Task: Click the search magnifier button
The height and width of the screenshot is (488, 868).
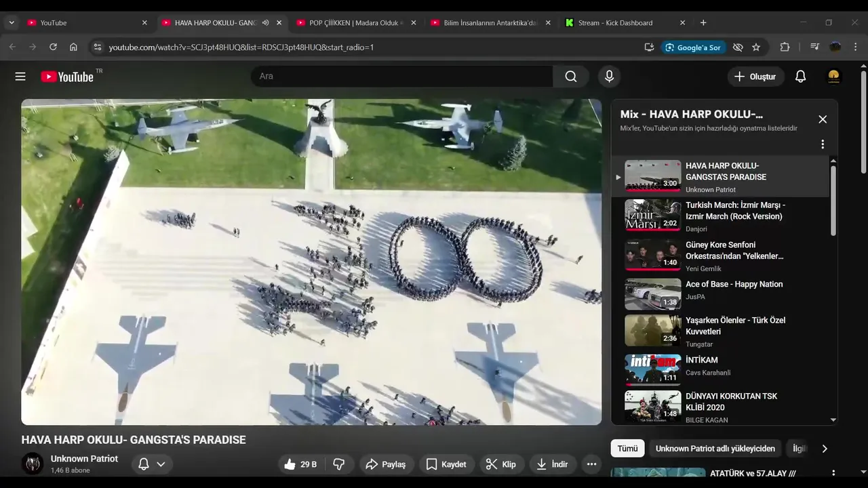Action: pos(571,77)
